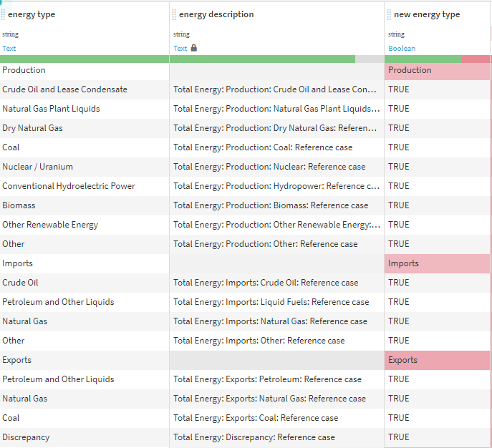Click Total Energy: Discrepancy: Reference case
The image size is (492, 448).
pos(254,437)
